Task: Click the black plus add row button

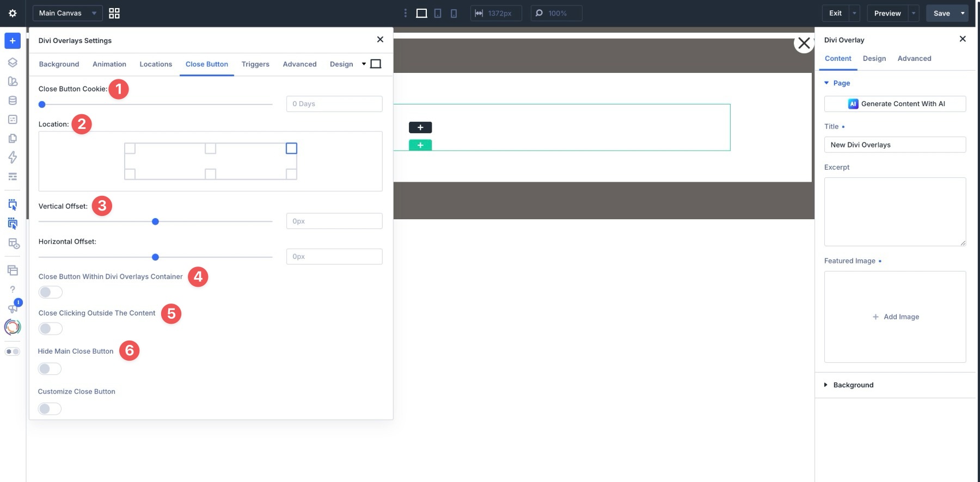Action: (420, 127)
